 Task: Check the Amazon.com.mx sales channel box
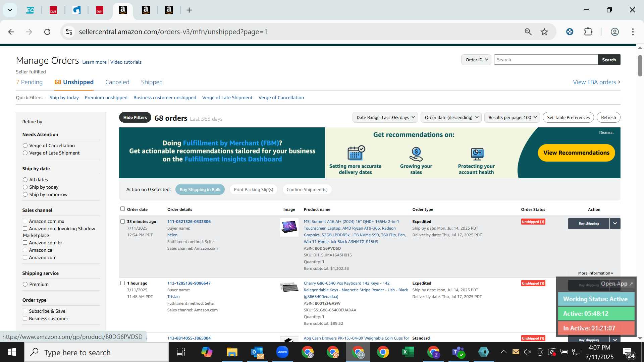click(25, 221)
